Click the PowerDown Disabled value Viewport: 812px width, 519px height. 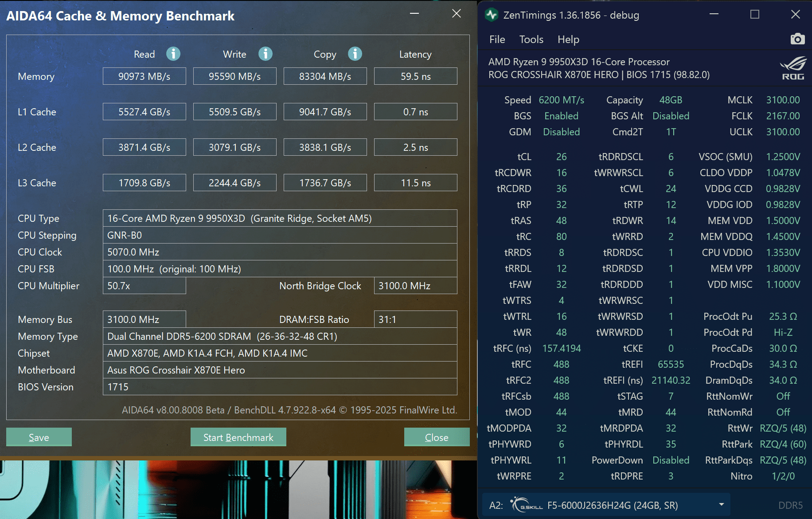pos(671,460)
